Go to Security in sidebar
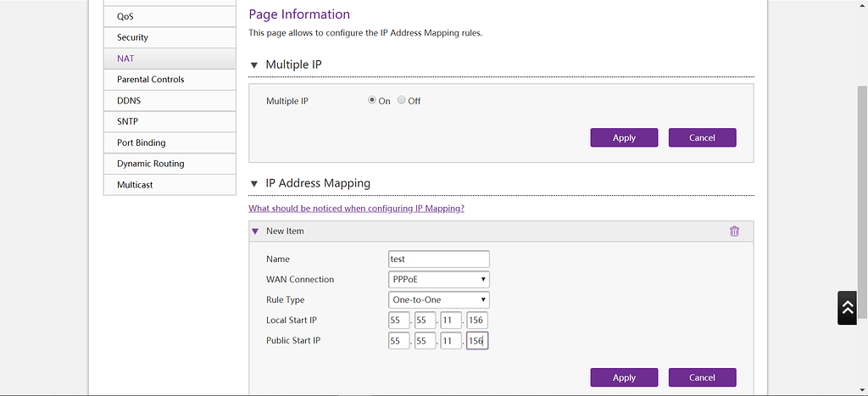Image resolution: width=868 pixels, height=396 pixels. pos(169,37)
